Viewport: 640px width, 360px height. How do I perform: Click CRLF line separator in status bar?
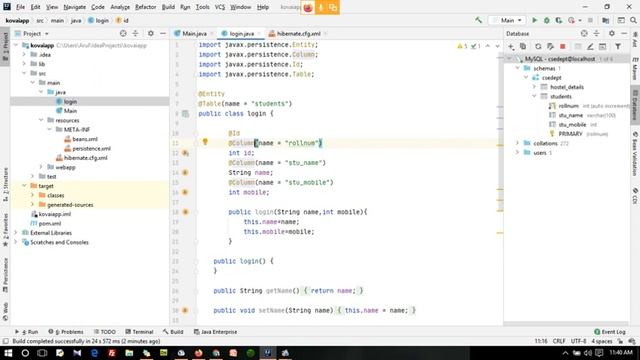pos(559,341)
